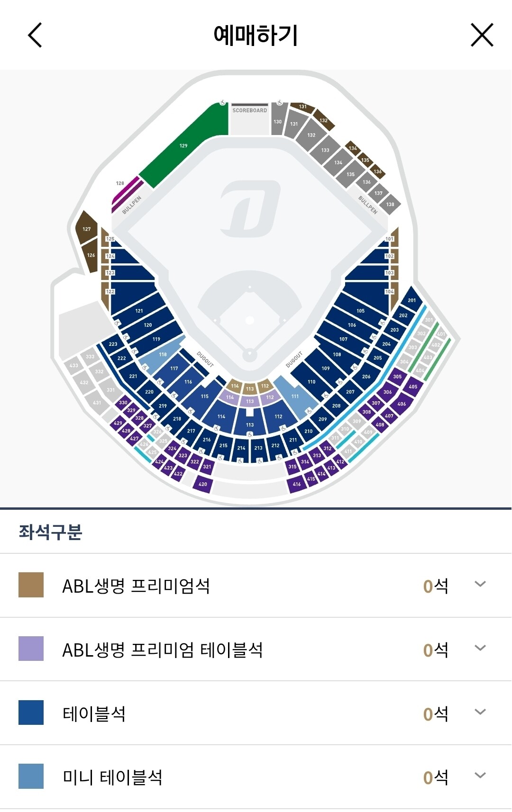The image size is (512, 812).
Task: Open the ABL생명 프리미엄석 category label
Action: click(x=136, y=586)
